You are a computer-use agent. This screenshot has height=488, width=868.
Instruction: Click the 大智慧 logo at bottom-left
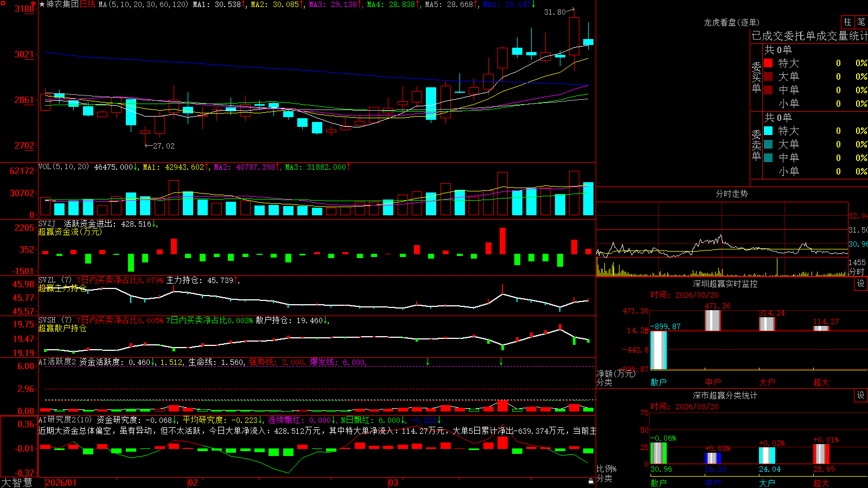tap(17, 483)
